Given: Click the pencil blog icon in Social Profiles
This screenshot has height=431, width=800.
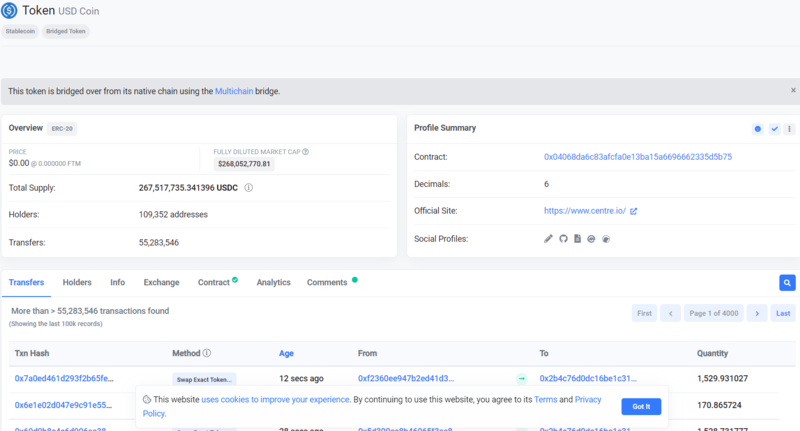Looking at the screenshot, I should 548,239.
